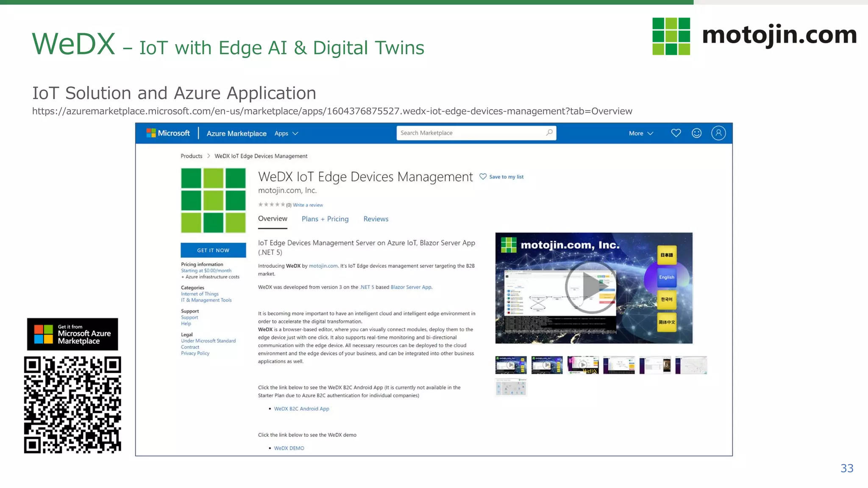868x488 pixels.
Task: Open Azure Marketplace home link
Action: [236, 133]
